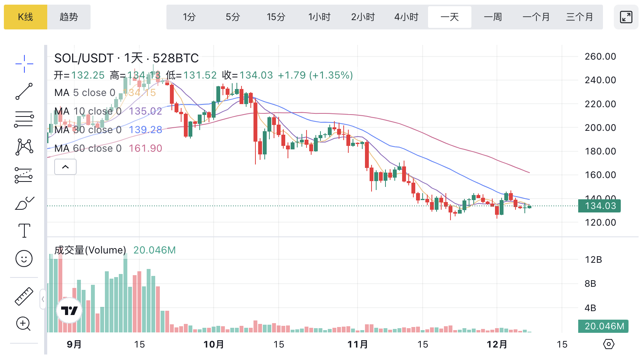644x363 pixels.
Task: Select the crosshair cursor tool
Action: click(x=24, y=64)
